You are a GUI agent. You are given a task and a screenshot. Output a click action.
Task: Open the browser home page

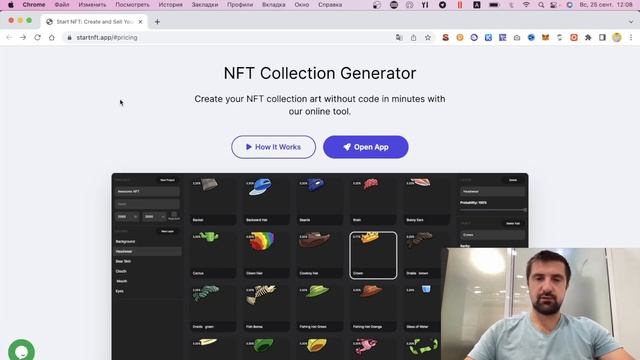pos(51,38)
